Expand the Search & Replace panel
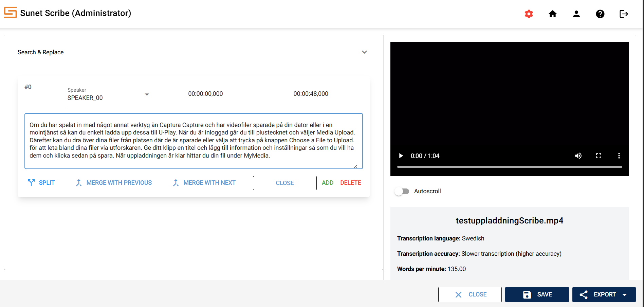 point(364,52)
